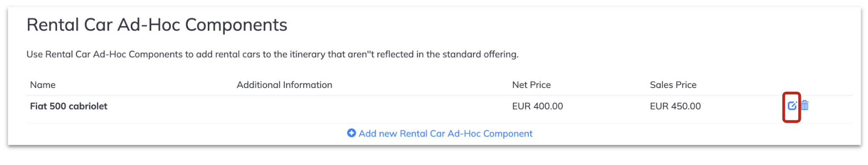Click 'itinerary' in the description sentence
This screenshot has height=165, width=868.
click(308, 54)
